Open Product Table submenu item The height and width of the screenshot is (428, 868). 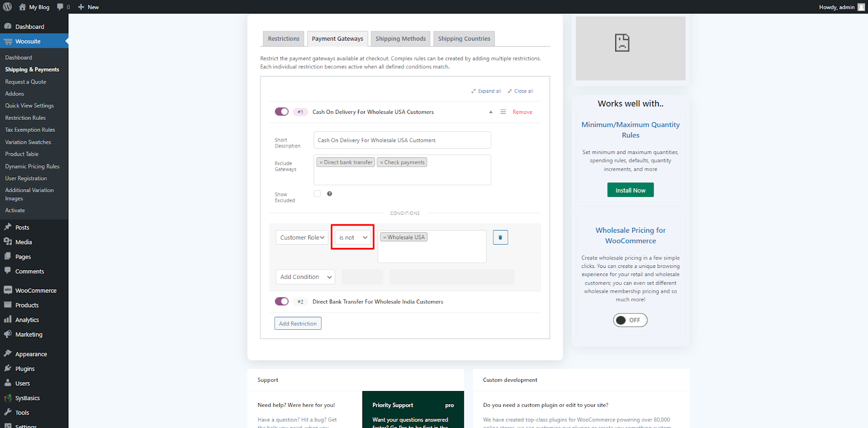[22, 154]
